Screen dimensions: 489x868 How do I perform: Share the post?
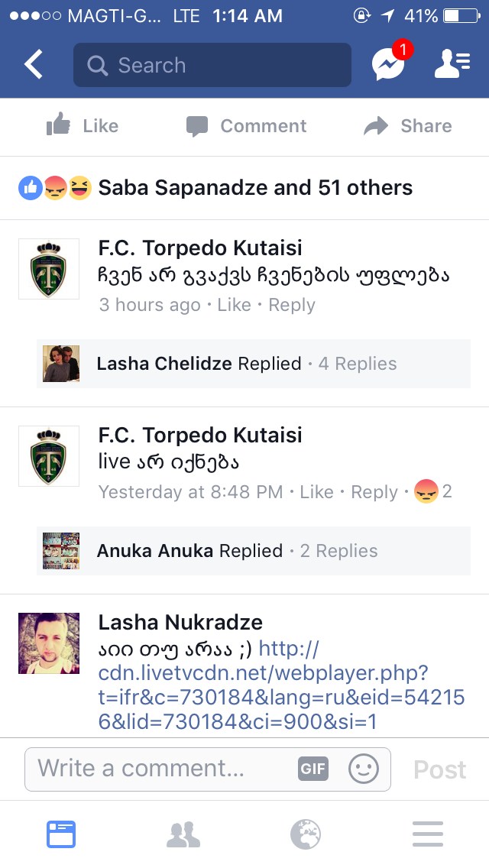pos(408,126)
